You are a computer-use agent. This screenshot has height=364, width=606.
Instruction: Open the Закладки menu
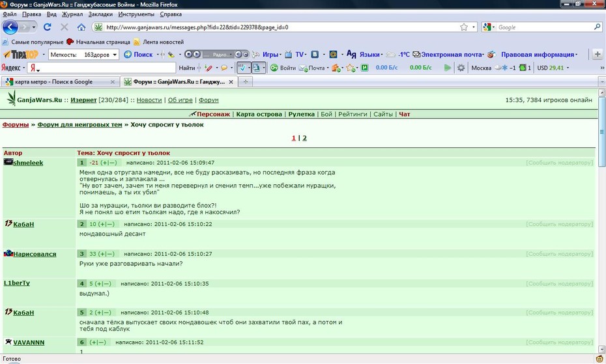[x=100, y=14]
